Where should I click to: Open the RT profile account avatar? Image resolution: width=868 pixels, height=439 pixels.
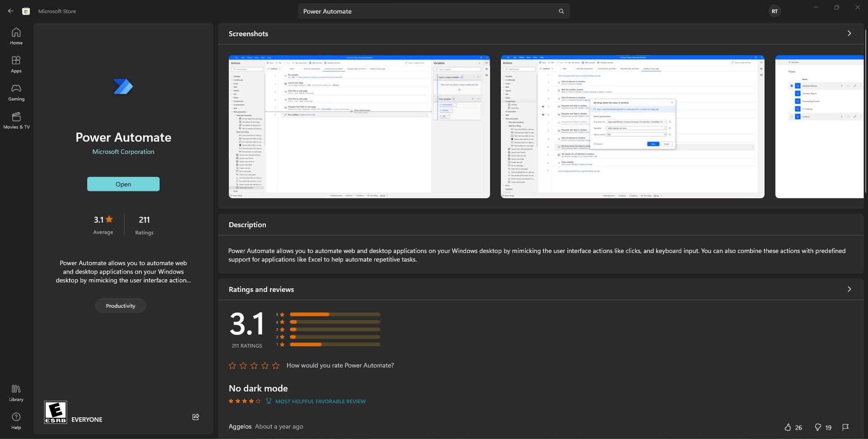tap(775, 11)
